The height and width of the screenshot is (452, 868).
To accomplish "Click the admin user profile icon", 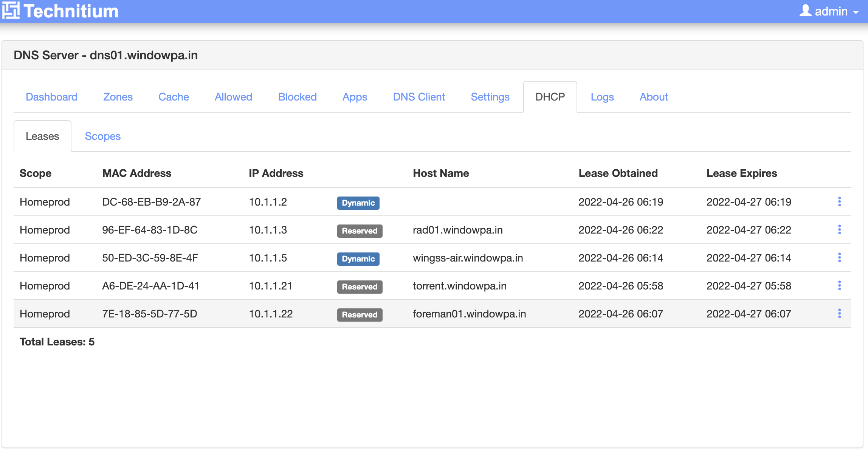I will (x=805, y=11).
